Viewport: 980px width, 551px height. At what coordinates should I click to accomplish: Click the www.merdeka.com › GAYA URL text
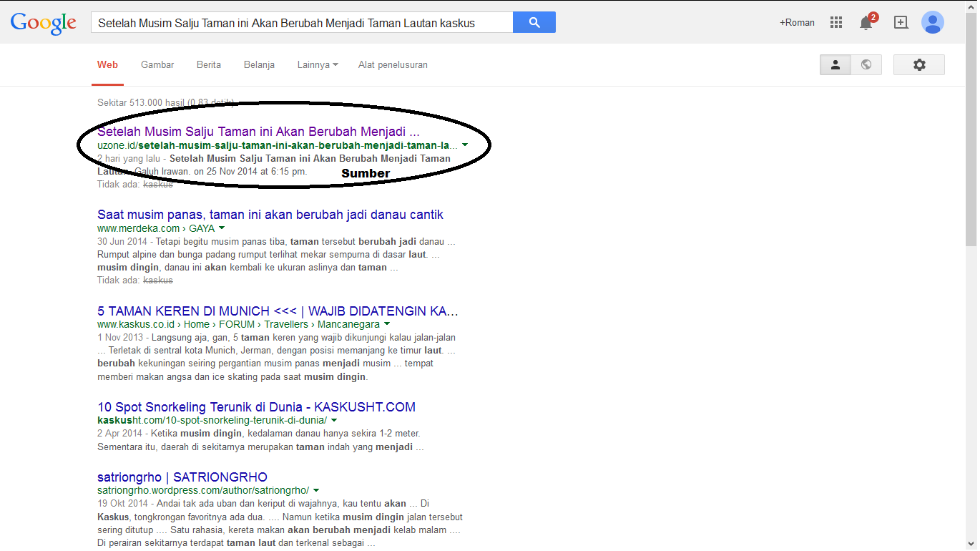(156, 228)
